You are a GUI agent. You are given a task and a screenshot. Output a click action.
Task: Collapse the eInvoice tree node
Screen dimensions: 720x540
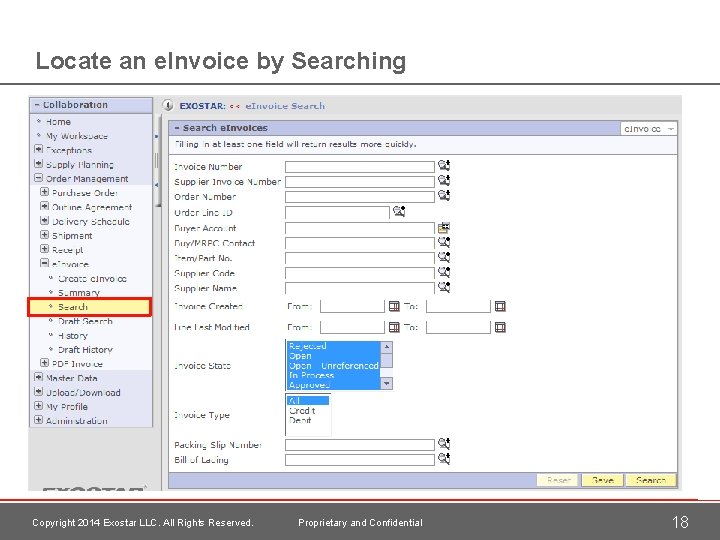coord(45,263)
